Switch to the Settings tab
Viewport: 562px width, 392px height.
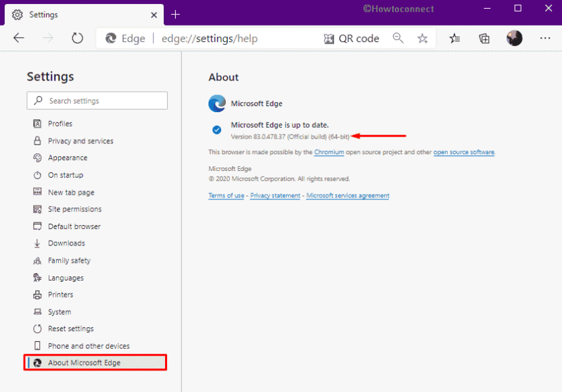coord(74,14)
